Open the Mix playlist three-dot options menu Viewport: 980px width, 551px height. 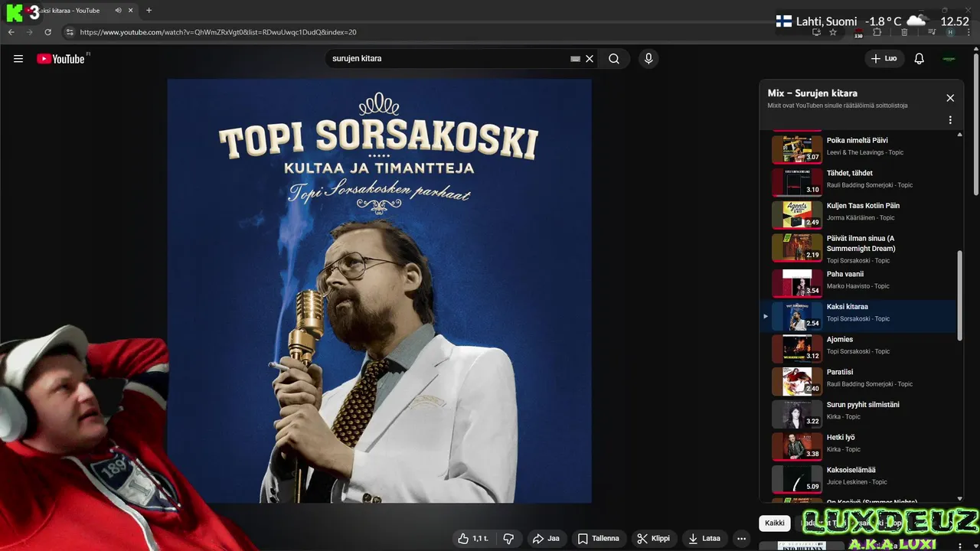(x=950, y=120)
